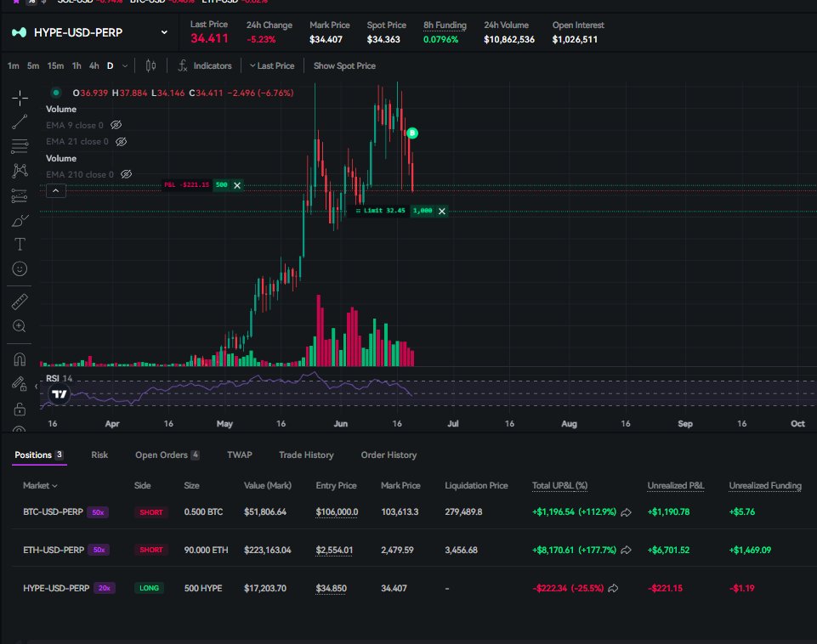Switch chart to 5m timeframe
This screenshot has width=817, height=644.
pos(33,65)
